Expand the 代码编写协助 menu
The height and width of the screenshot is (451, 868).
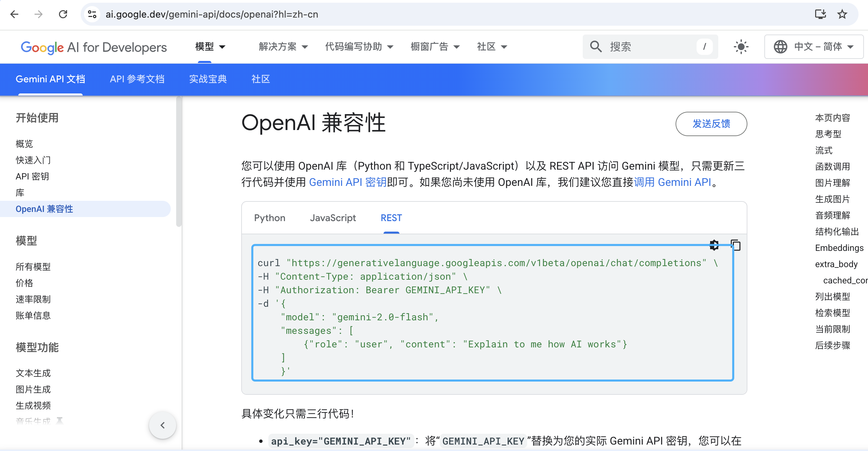click(359, 47)
